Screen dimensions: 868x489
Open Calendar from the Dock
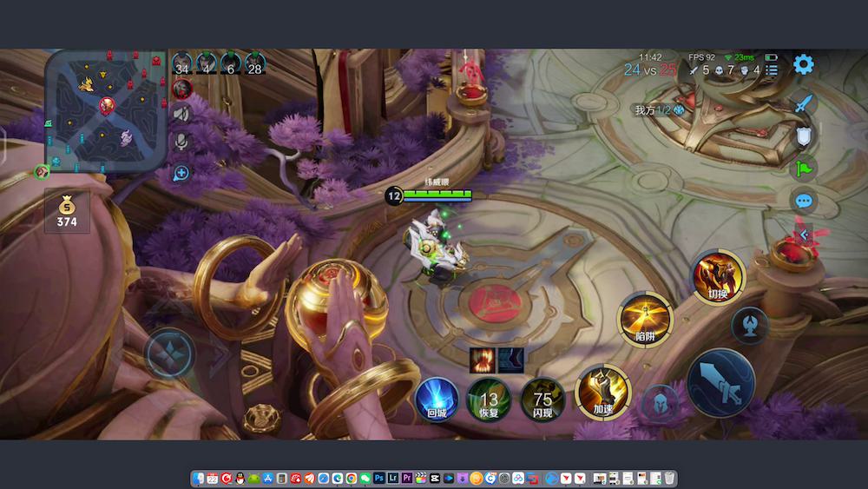(212, 478)
